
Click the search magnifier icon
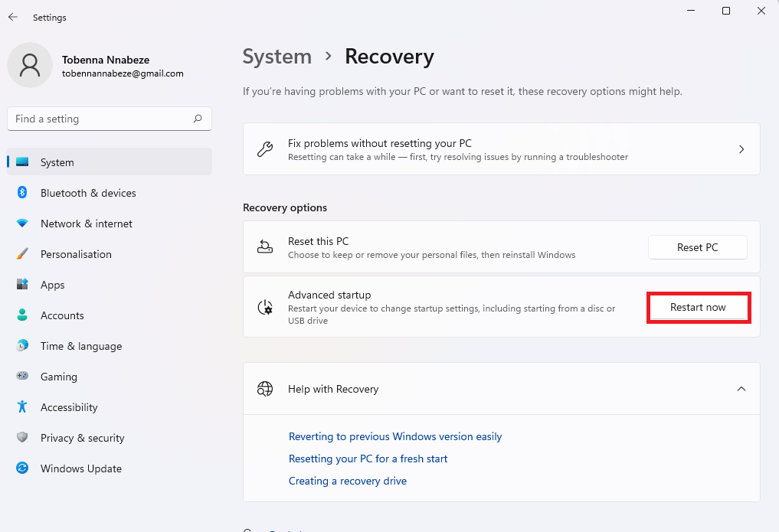click(198, 119)
